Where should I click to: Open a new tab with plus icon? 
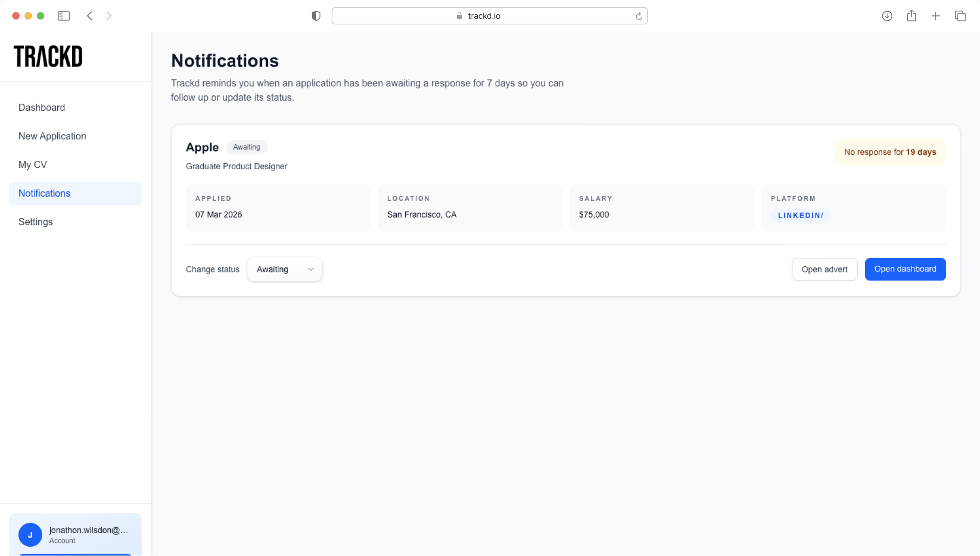tap(935, 16)
